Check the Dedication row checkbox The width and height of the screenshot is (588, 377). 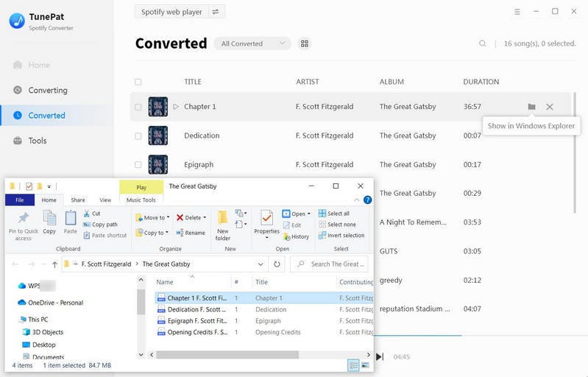click(x=138, y=135)
